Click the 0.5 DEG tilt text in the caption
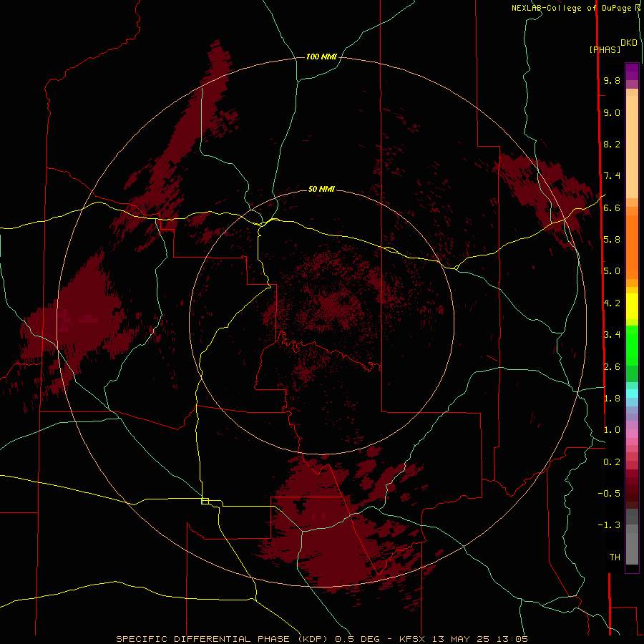 (x=358, y=639)
